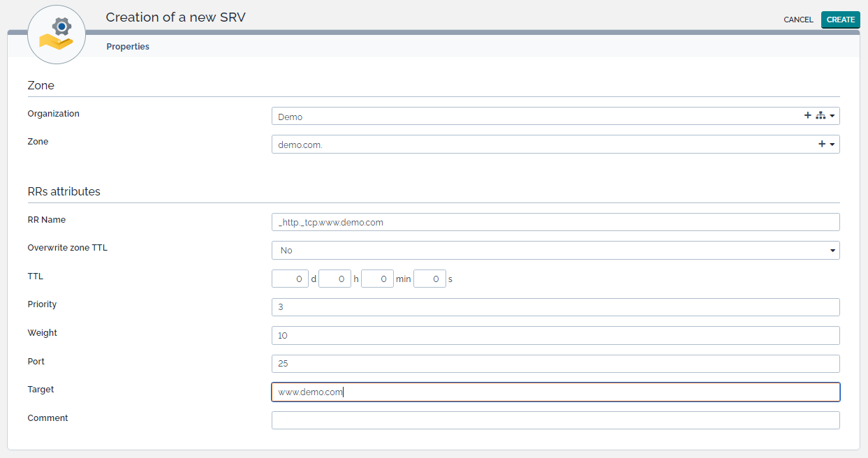The height and width of the screenshot is (458, 868).
Task: Click the Priority field containing 3
Action: pyautogui.click(x=555, y=307)
